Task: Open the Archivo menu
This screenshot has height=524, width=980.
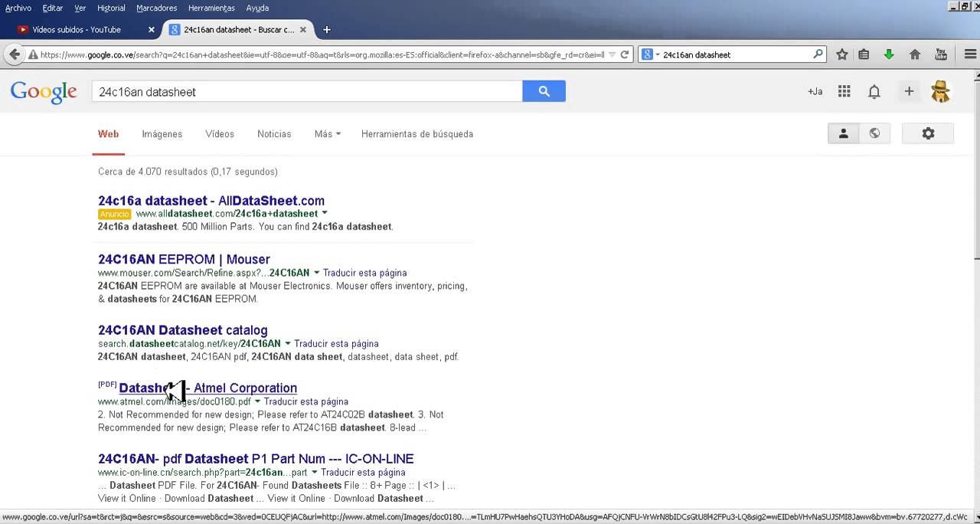Action: [x=18, y=8]
